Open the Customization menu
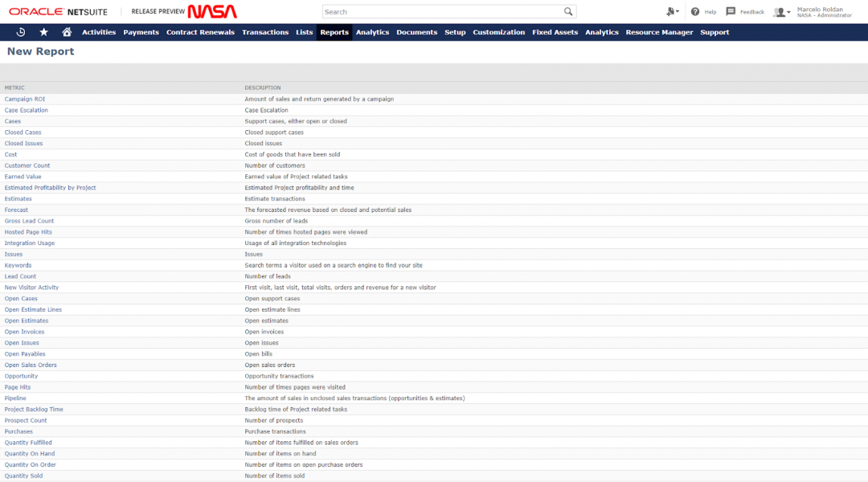Screen dimensions: 868x482 (x=498, y=32)
